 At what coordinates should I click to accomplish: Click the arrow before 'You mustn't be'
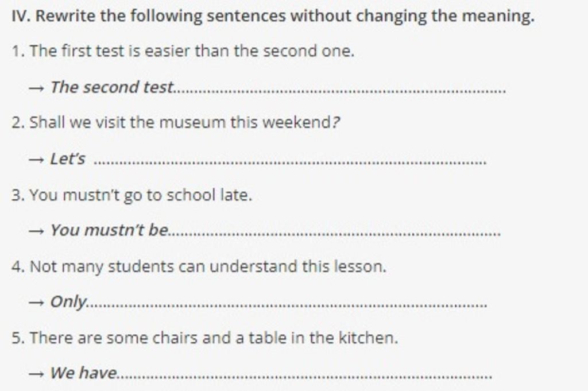[x=36, y=231]
